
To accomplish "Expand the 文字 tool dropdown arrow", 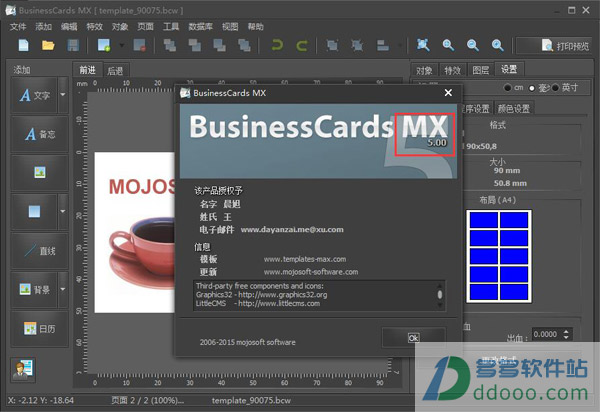I will pyautogui.click(x=63, y=95).
